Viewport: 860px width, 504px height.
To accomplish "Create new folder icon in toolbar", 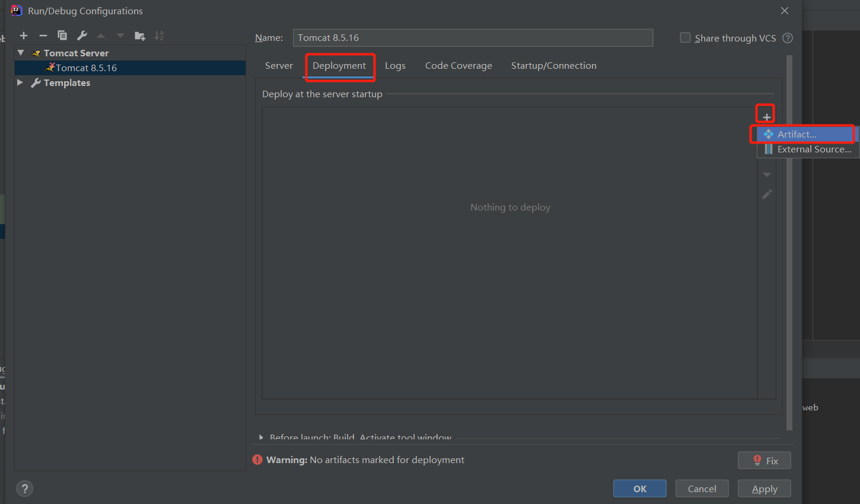I will 140,36.
